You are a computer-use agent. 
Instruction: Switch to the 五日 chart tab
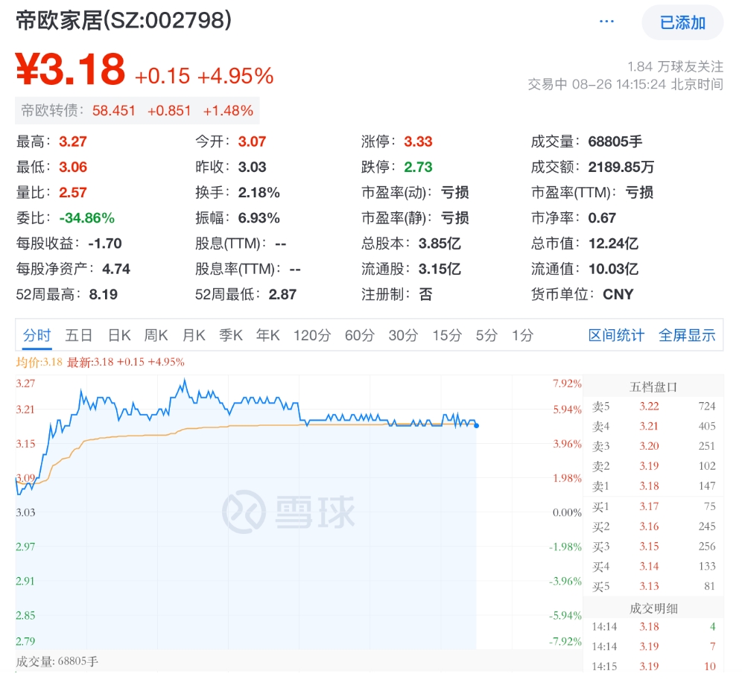(x=78, y=335)
